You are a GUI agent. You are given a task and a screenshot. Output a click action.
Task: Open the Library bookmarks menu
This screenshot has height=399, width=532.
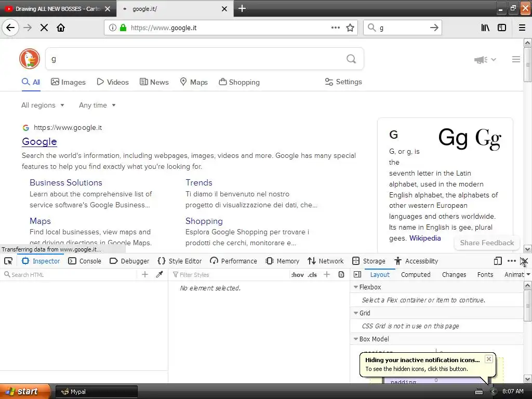point(485,28)
